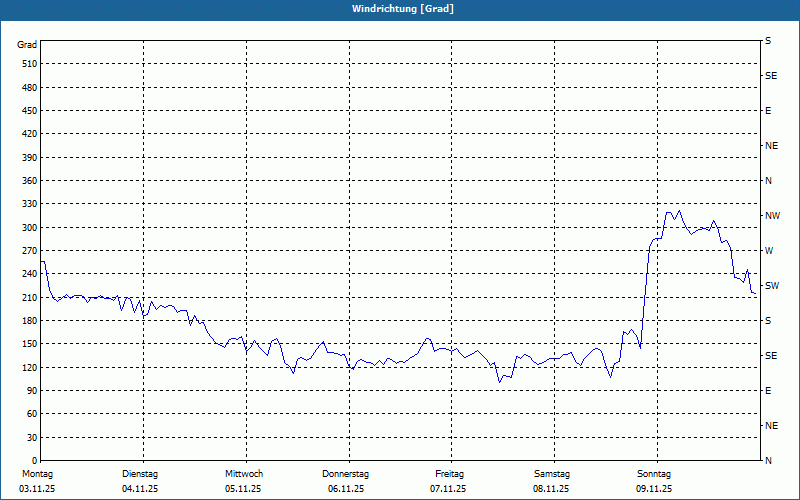This screenshot has width=800, height=500.
Task: Click the 'Donnerstag' day label
Action: tap(345, 474)
